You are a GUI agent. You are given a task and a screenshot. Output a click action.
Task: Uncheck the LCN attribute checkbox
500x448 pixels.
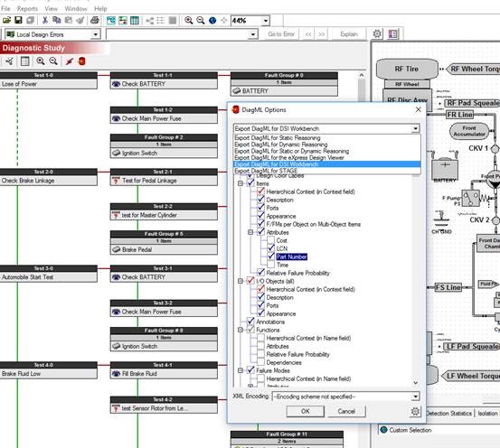[x=270, y=248]
